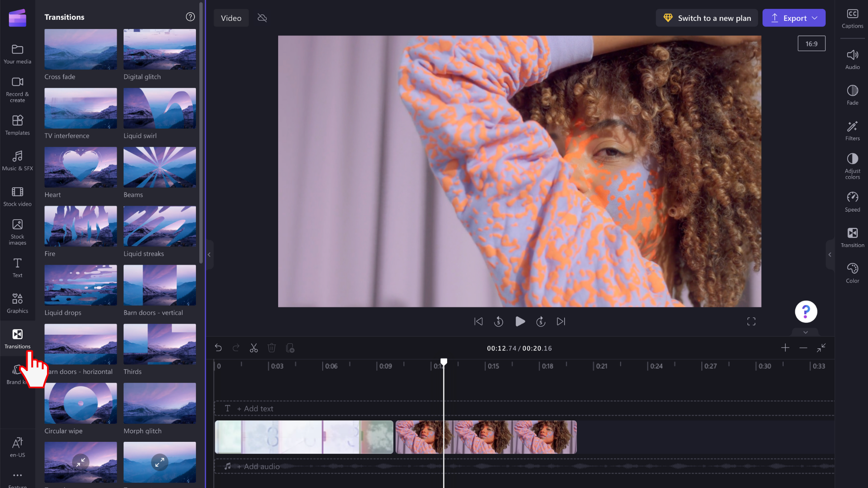Open Stock Images panel
The width and height of the screenshot is (868, 488).
17,232
